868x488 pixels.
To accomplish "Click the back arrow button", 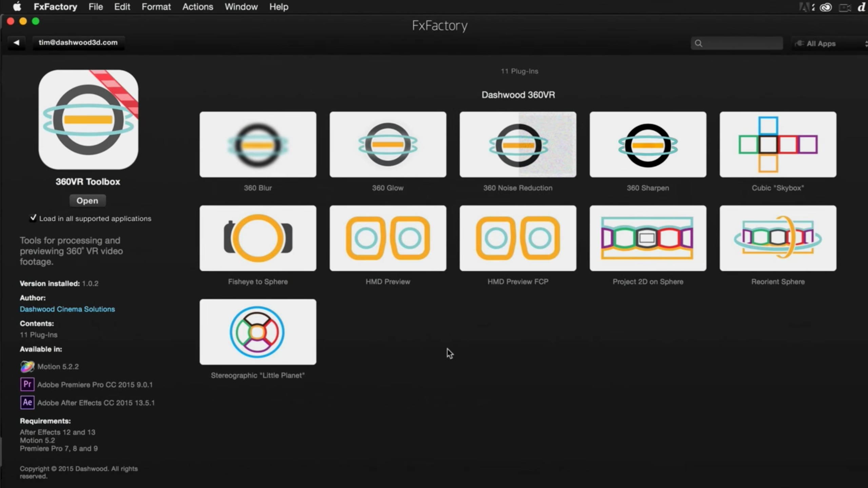I will (x=16, y=43).
